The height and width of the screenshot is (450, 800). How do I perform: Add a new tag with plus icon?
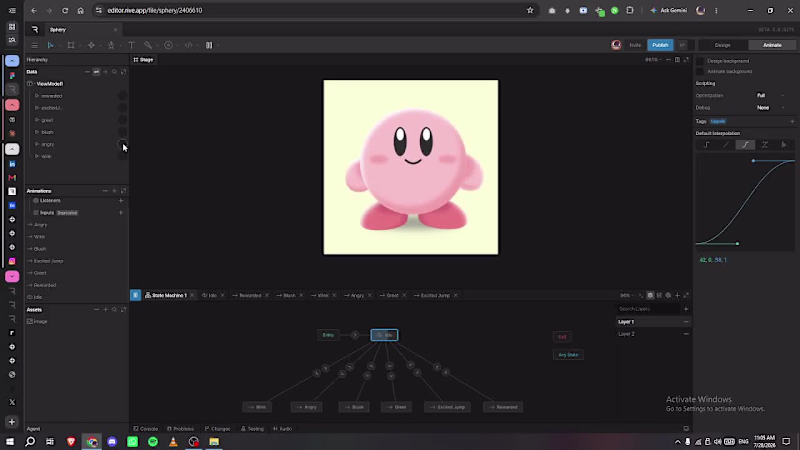pos(792,121)
